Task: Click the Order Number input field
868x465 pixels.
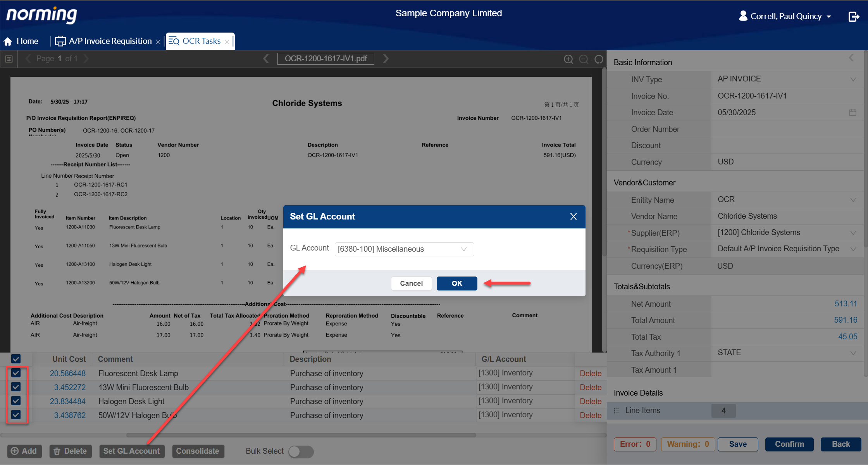Action: pyautogui.click(x=787, y=129)
